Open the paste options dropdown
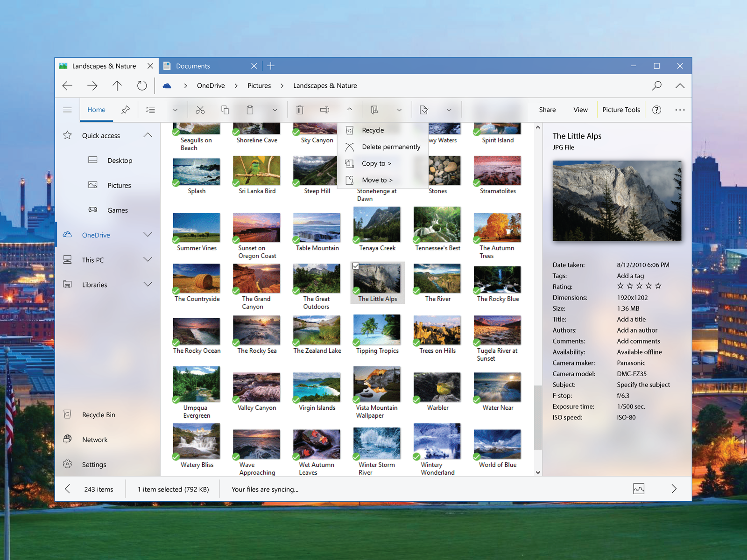This screenshot has height=560, width=747. [x=275, y=109]
